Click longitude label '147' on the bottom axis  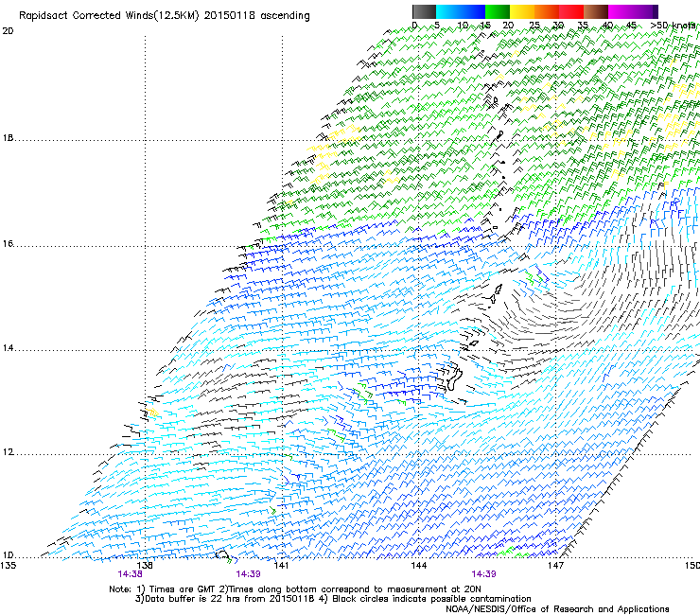(555, 566)
